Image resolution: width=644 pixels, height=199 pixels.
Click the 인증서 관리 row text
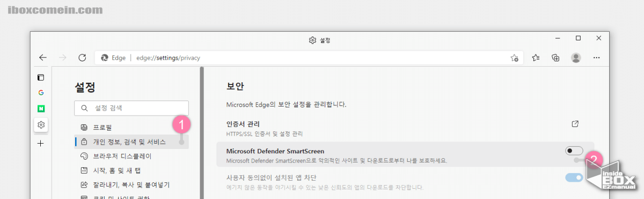click(x=243, y=124)
